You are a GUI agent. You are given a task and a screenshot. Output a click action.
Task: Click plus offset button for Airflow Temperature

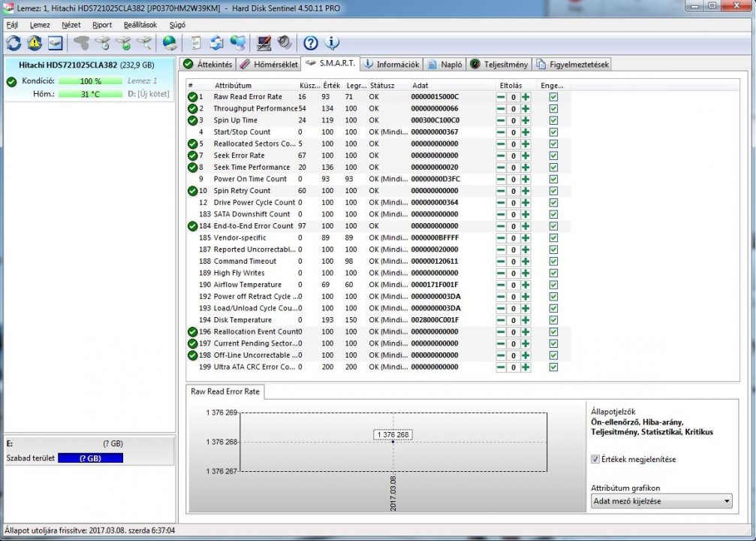point(526,286)
